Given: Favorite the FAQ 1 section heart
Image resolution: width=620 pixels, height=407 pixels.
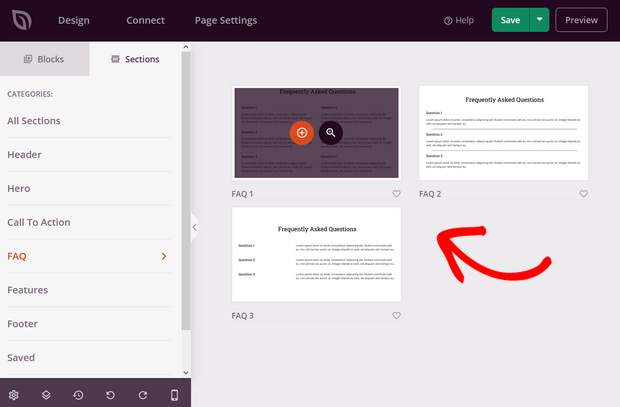Looking at the screenshot, I should [x=396, y=194].
